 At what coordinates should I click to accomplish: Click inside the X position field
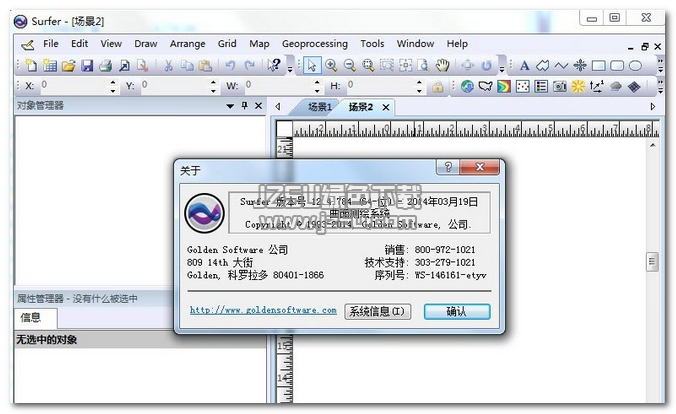74,86
